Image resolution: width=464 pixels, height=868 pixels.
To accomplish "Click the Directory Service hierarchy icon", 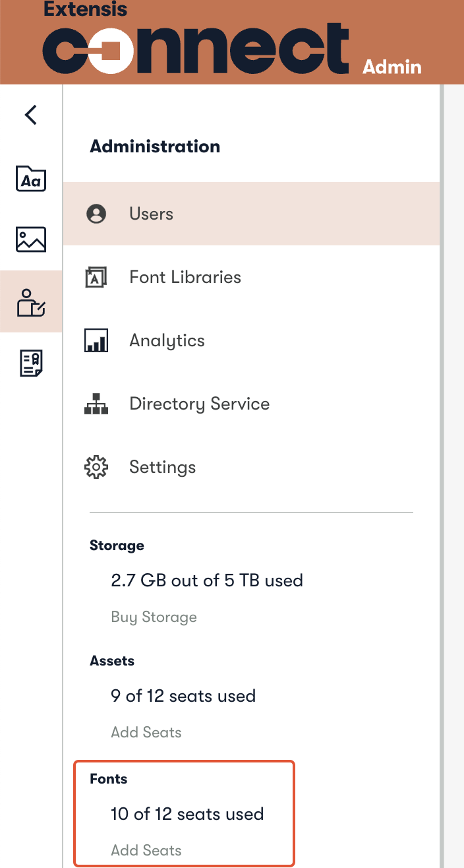I will click(x=96, y=404).
